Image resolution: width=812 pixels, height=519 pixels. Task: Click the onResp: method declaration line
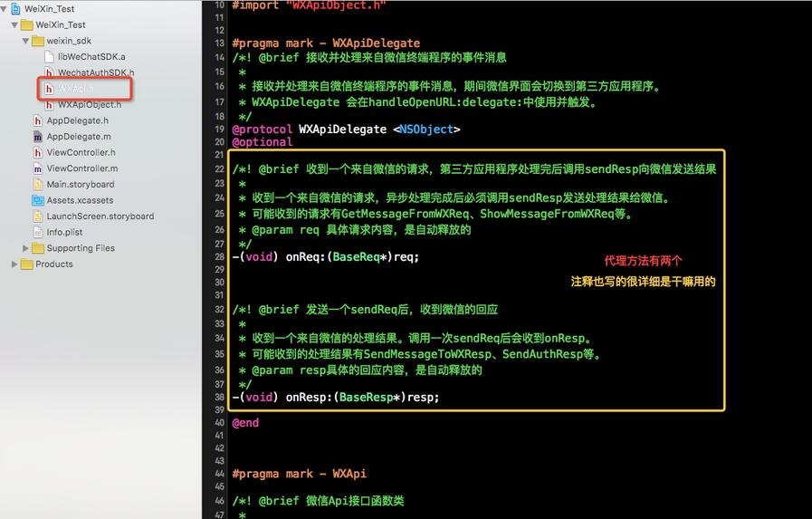(x=336, y=398)
